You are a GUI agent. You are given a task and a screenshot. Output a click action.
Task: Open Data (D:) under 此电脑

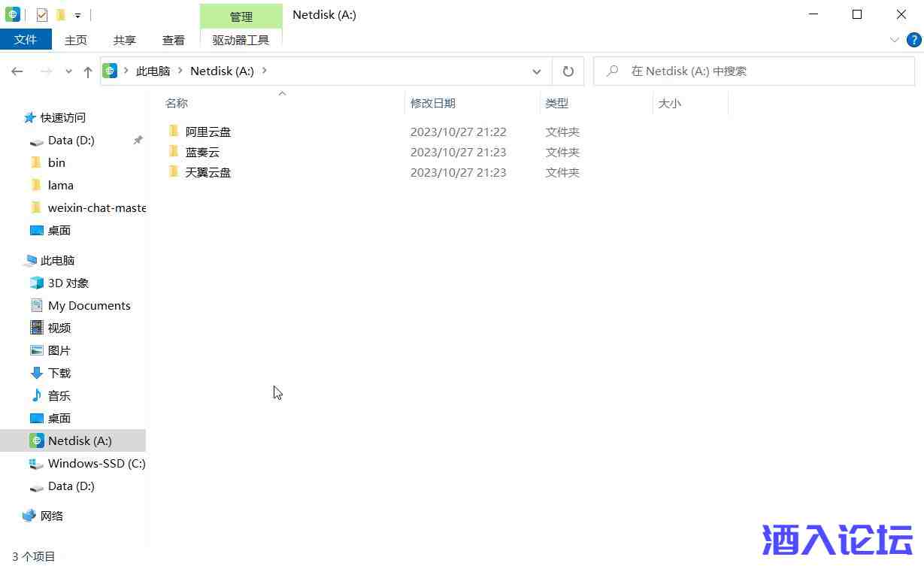(71, 486)
